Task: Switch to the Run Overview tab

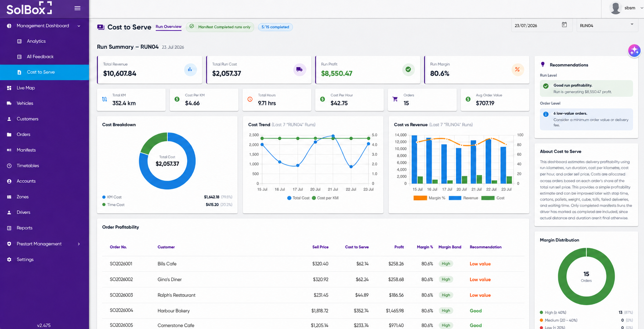Action: pyautogui.click(x=169, y=27)
